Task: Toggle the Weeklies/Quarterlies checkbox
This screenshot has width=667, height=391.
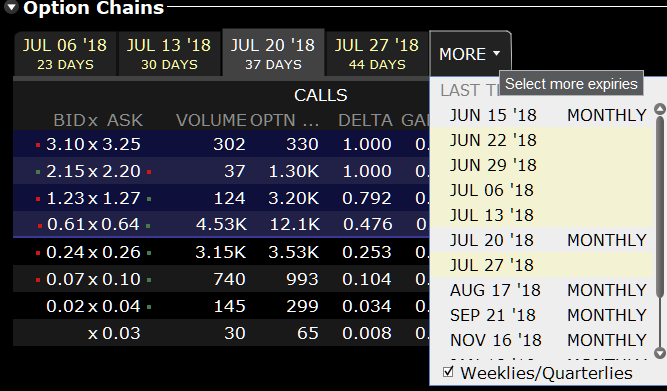Action: pyautogui.click(x=448, y=372)
